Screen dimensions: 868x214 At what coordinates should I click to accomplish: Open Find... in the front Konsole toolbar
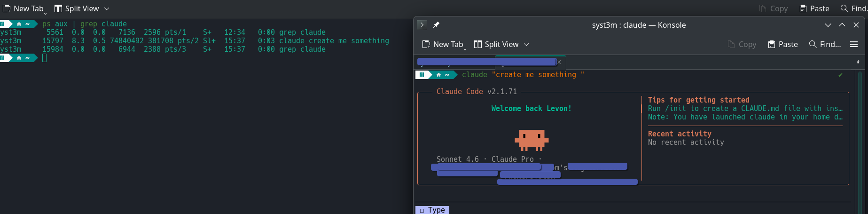(x=825, y=44)
